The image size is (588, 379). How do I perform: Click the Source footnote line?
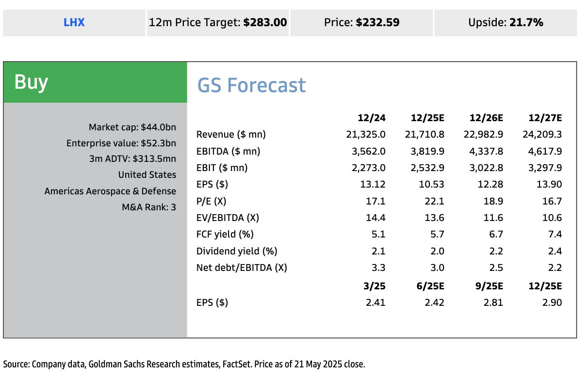pyautogui.click(x=184, y=364)
